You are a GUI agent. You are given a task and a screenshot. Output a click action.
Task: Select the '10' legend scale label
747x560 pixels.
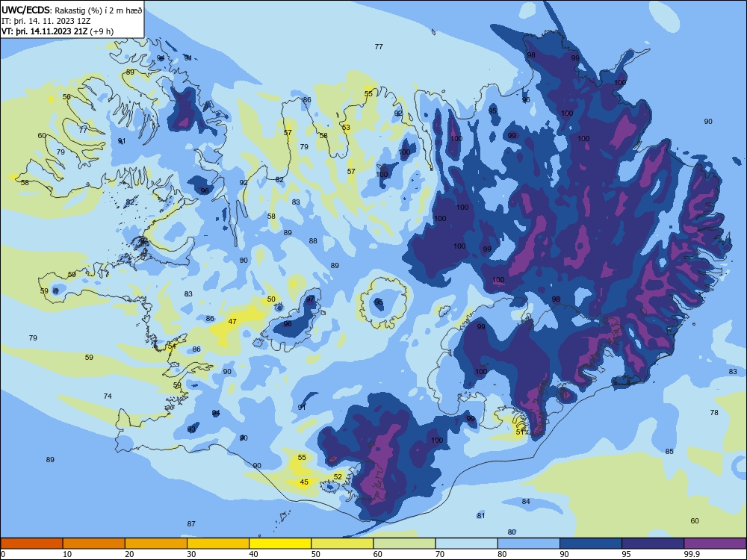67,554
